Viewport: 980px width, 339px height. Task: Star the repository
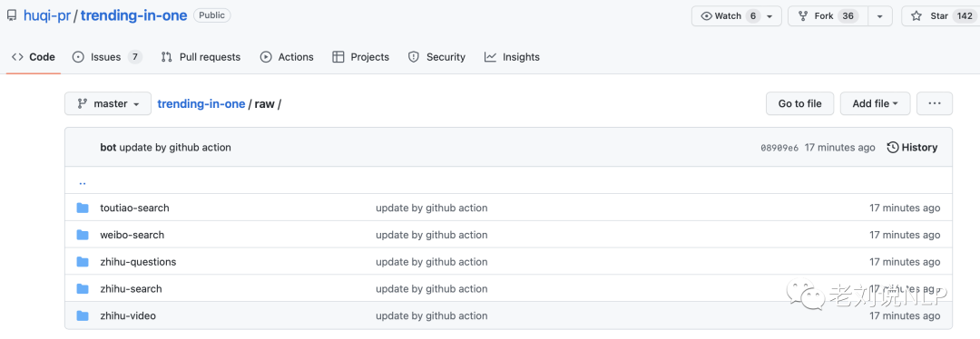[941, 16]
